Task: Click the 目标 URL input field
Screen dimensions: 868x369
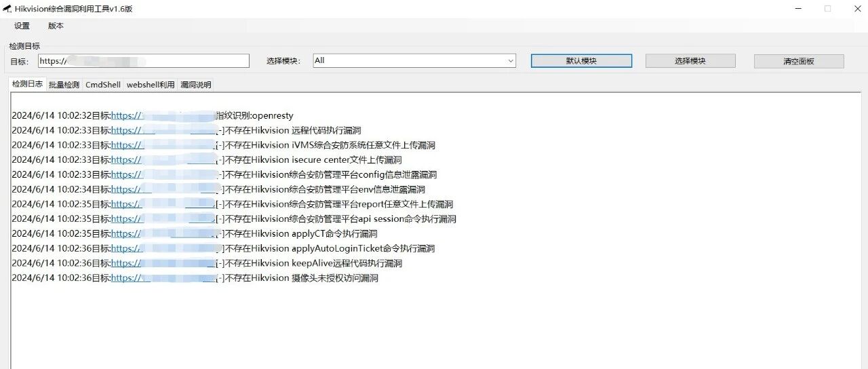Action: pyautogui.click(x=143, y=61)
